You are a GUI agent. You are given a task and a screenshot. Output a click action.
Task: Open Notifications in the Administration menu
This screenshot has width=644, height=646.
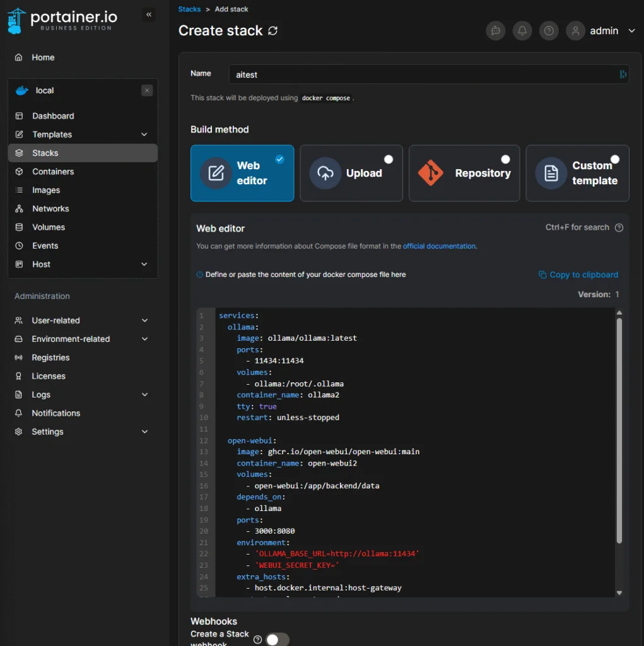pyautogui.click(x=56, y=413)
